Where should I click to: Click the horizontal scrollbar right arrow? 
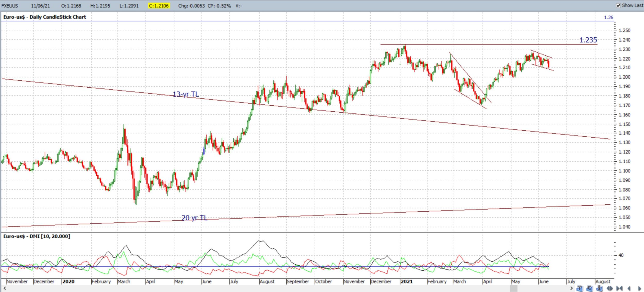point(571,288)
